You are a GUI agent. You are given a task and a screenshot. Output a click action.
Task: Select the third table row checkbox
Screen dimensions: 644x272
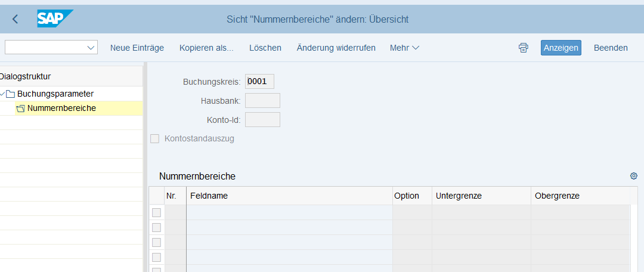(x=156, y=242)
